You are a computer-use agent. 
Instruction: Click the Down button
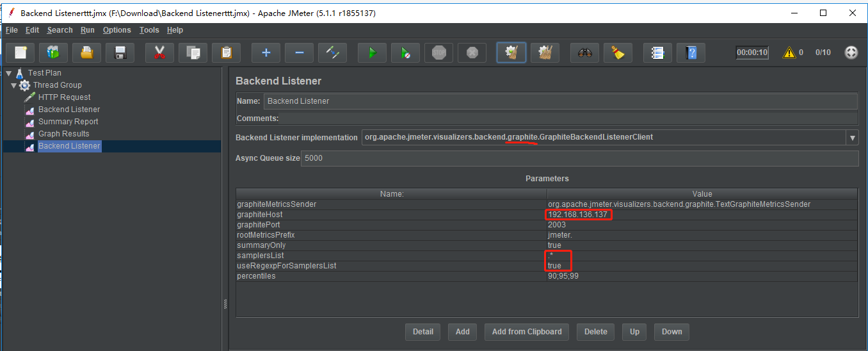[x=672, y=332]
